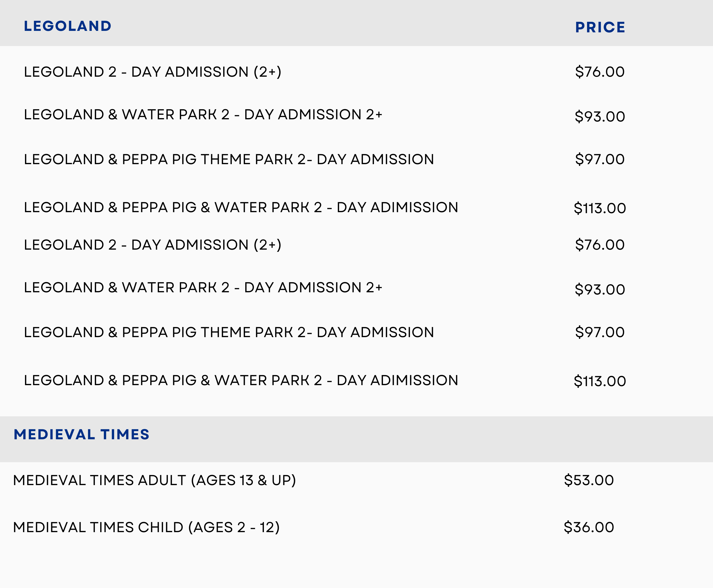713x588 pixels.
Task: Select the first $113.00 price
Action: (x=600, y=208)
